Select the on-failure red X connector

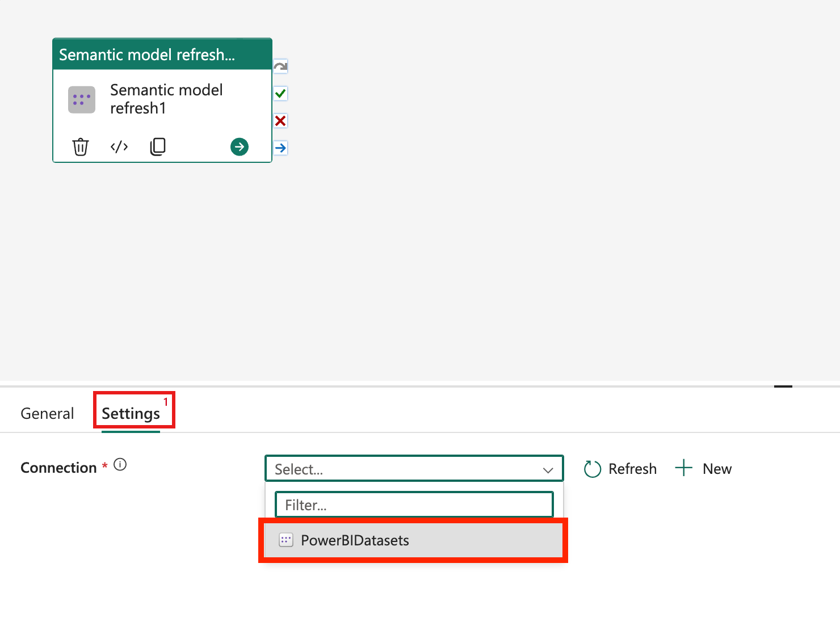(x=280, y=120)
